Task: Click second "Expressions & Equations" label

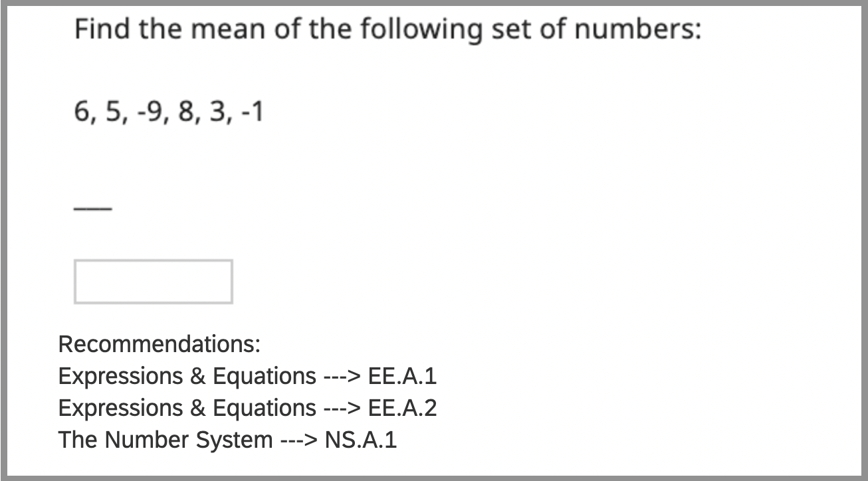Action: (x=187, y=408)
